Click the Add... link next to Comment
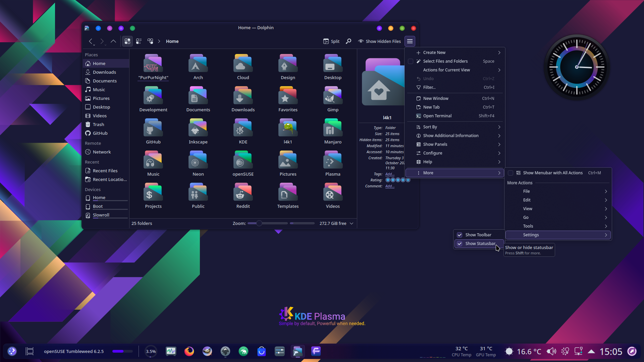 390,186
